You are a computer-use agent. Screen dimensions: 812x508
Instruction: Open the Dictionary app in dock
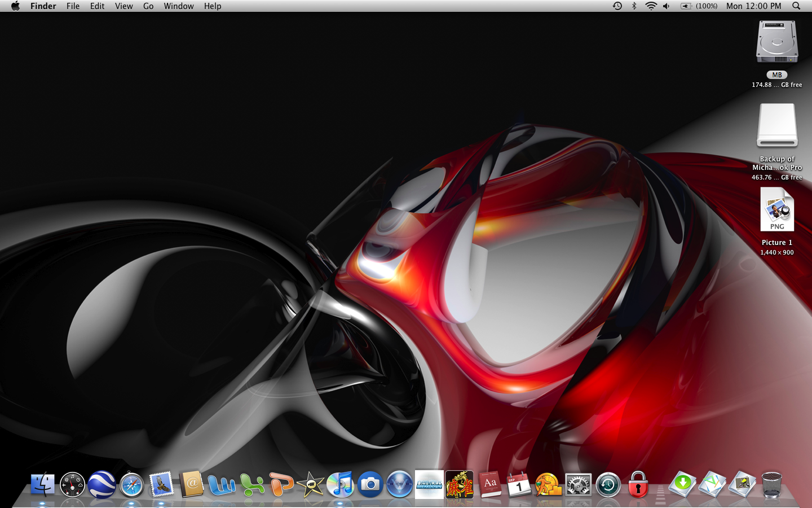click(x=490, y=485)
